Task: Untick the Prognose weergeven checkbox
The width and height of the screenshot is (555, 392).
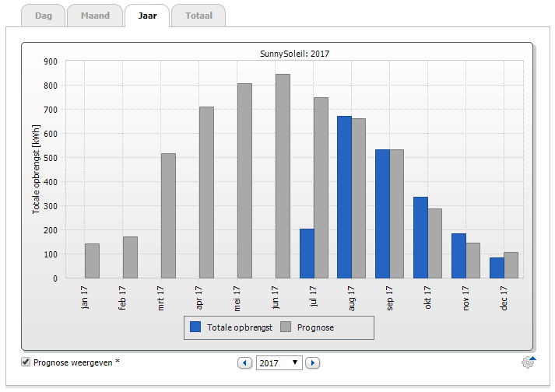Action: tap(26, 362)
